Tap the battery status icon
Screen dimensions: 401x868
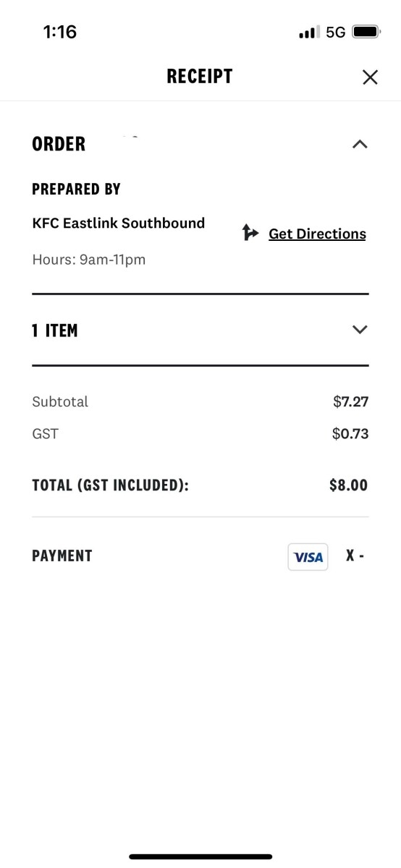coord(366,32)
